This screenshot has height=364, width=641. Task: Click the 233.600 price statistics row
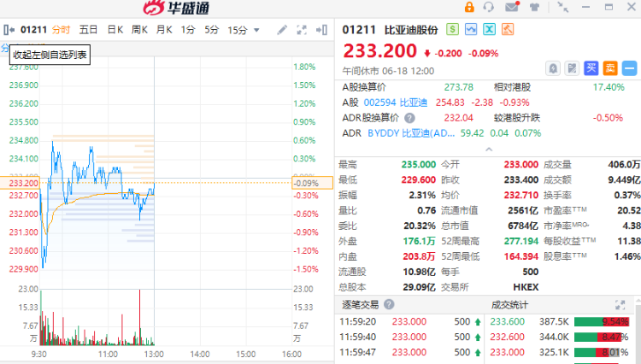pyautogui.click(x=559, y=321)
